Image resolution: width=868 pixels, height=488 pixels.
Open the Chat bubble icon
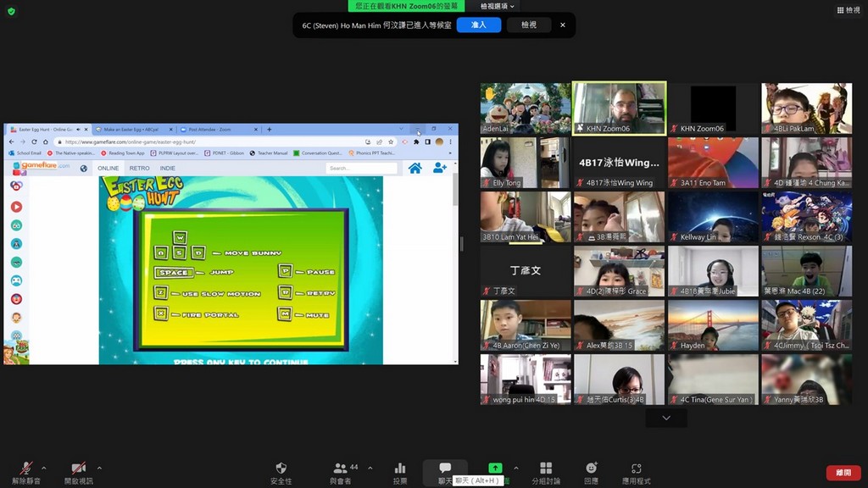tap(445, 468)
